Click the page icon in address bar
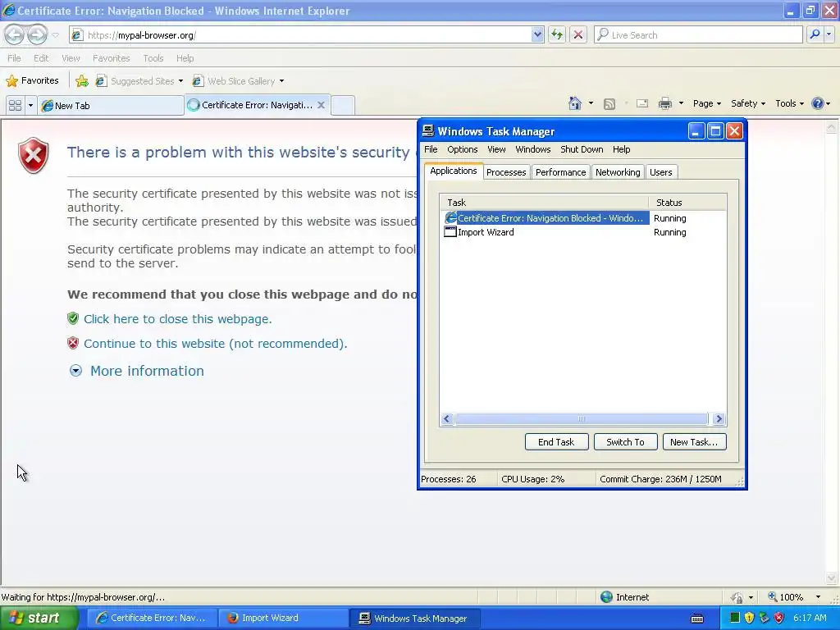The height and width of the screenshot is (630, 840). 77,34
